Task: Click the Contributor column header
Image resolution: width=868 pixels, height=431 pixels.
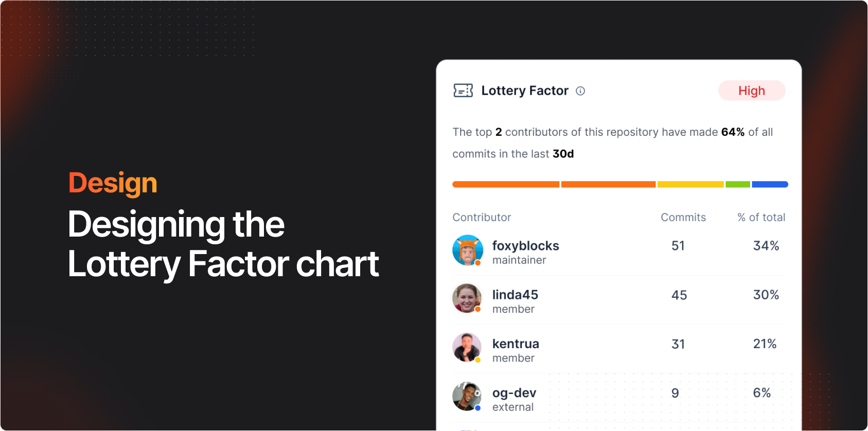Action: click(482, 217)
